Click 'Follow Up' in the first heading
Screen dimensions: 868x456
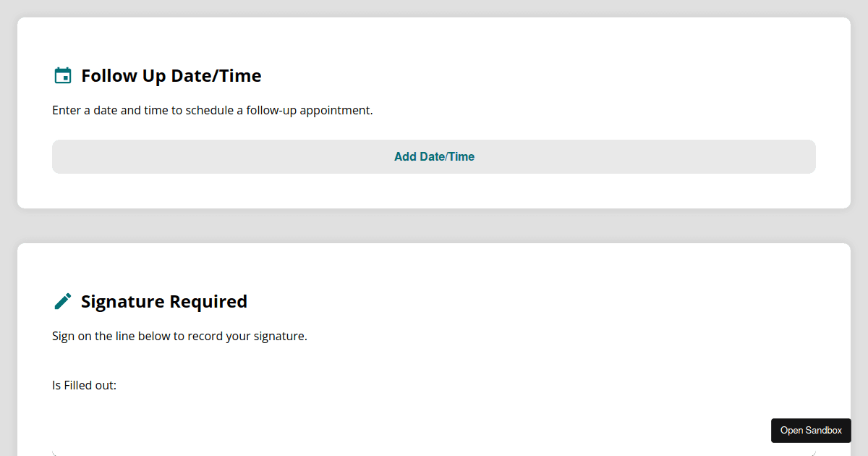tap(124, 76)
